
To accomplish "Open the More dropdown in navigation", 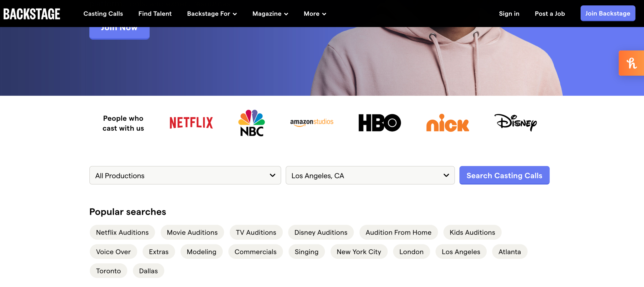I will pos(315,14).
